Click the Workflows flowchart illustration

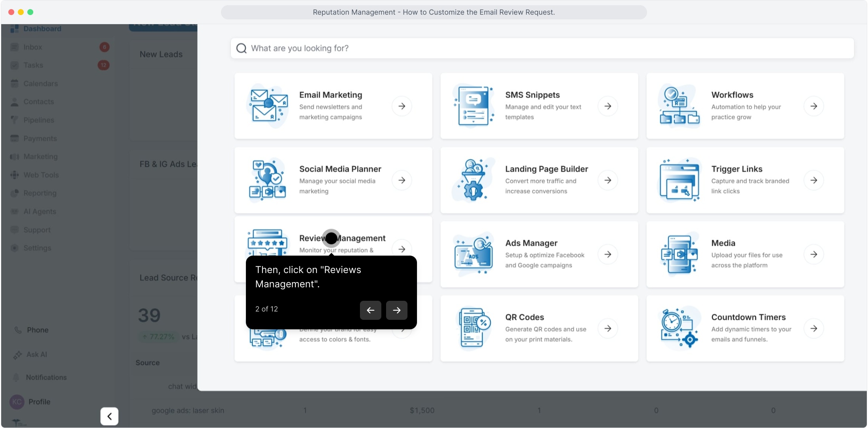pyautogui.click(x=680, y=106)
